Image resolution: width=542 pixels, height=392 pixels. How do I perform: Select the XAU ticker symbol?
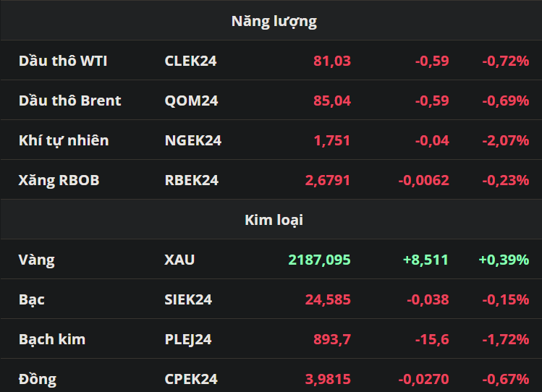point(179,260)
